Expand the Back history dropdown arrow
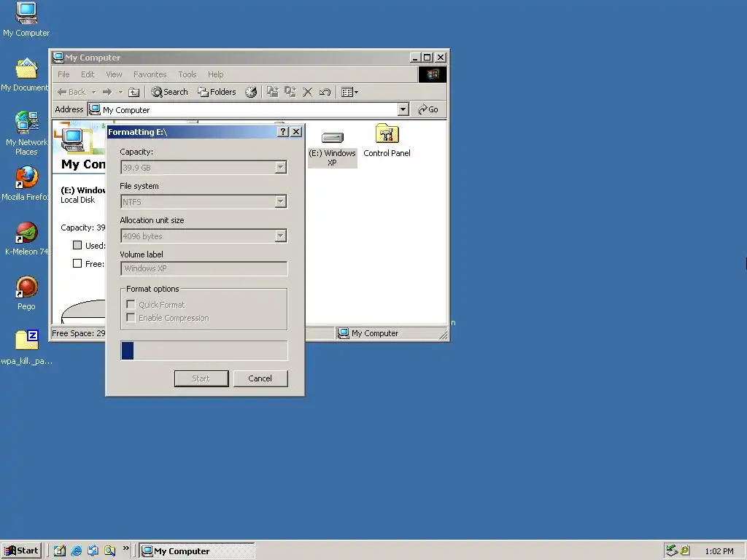 pyautogui.click(x=94, y=92)
